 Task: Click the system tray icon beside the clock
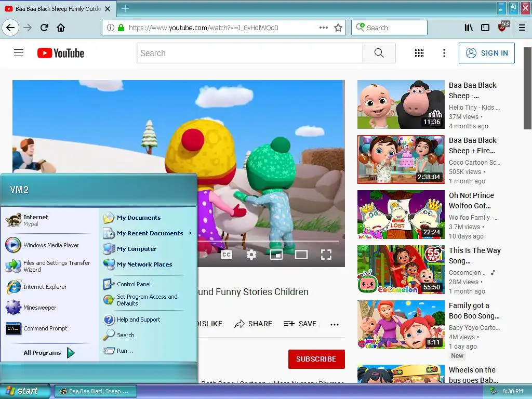(493, 391)
